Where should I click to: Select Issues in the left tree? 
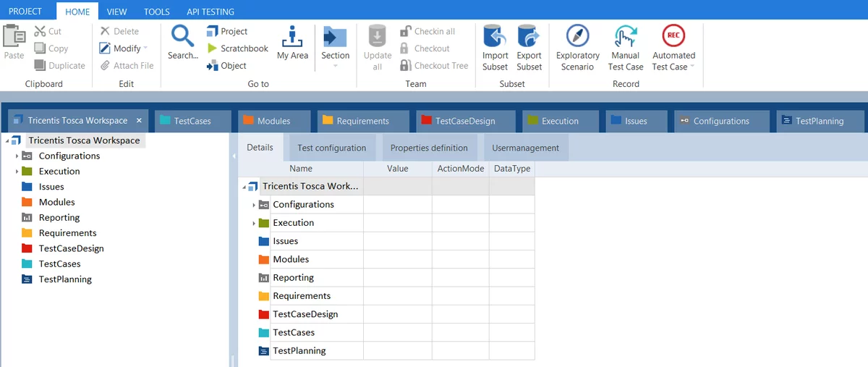[51, 187]
